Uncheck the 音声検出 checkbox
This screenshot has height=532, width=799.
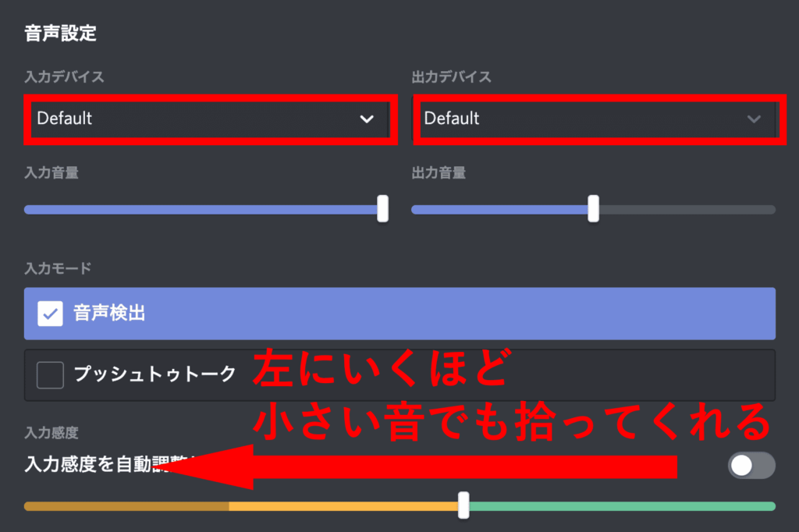pyautogui.click(x=50, y=314)
